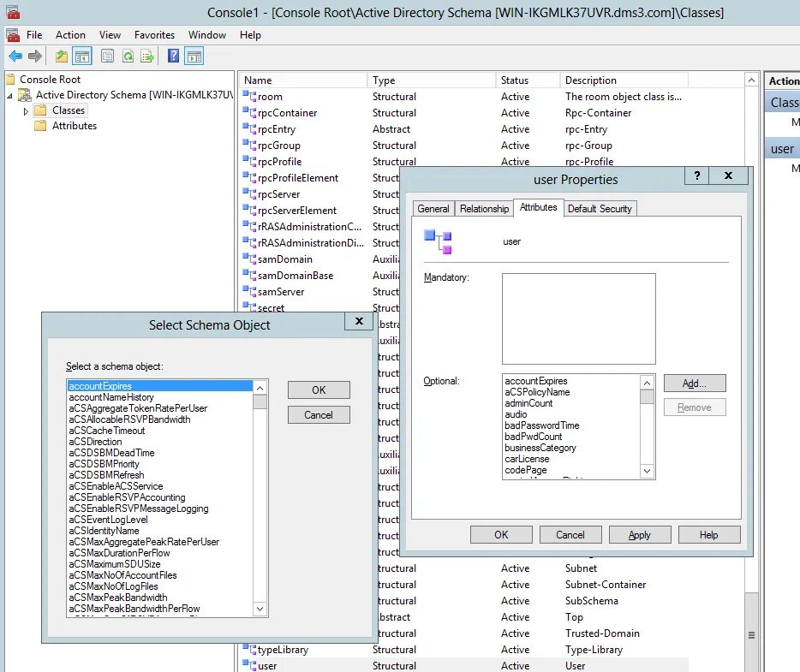Screen dimensions: 800x672
Task: Collapse the Active Directory Schema tree node
Action: (9, 95)
